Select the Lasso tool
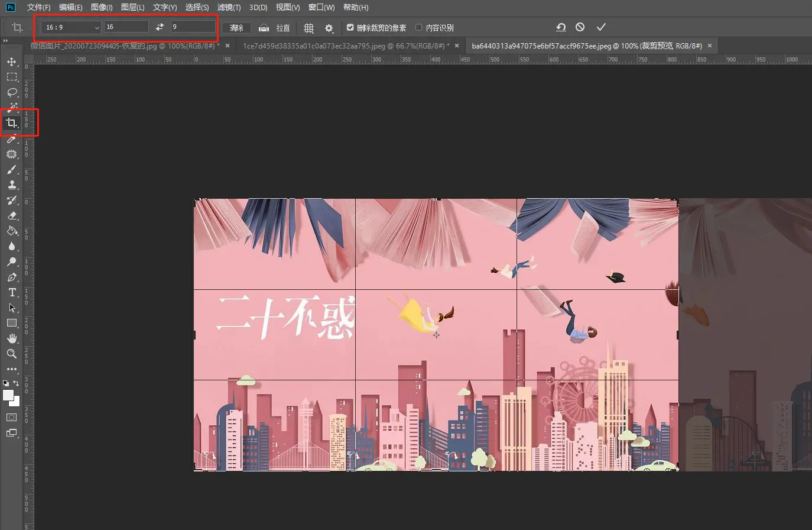812x530 pixels. click(11, 92)
